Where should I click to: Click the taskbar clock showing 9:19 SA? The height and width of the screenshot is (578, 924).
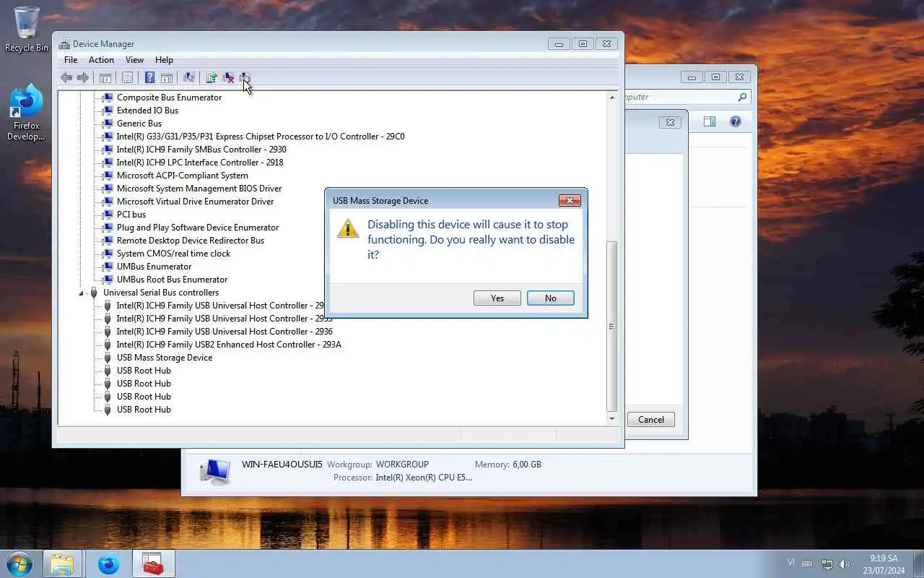point(884,564)
